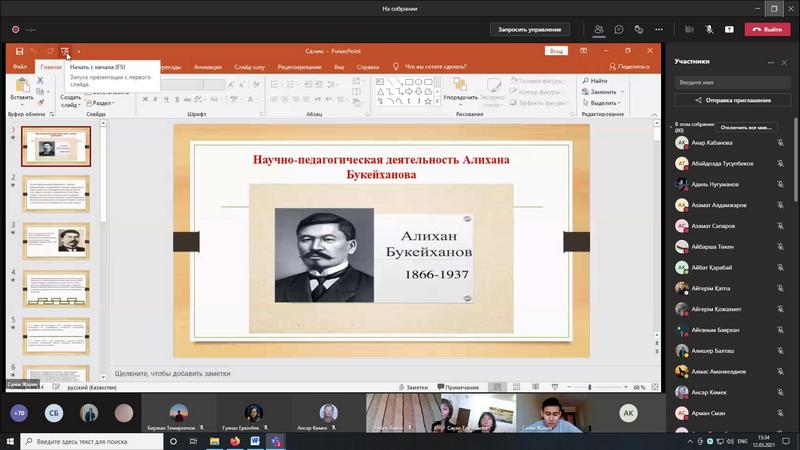The width and height of the screenshot is (800, 450).
Task: Fit slide to window icon in the status bar
Action: click(x=655, y=387)
